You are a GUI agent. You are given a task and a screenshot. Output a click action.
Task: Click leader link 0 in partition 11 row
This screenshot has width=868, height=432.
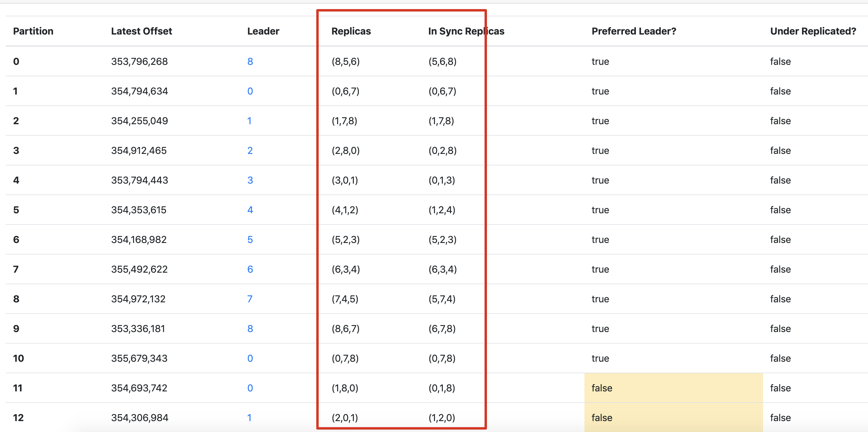click(250, 388)
